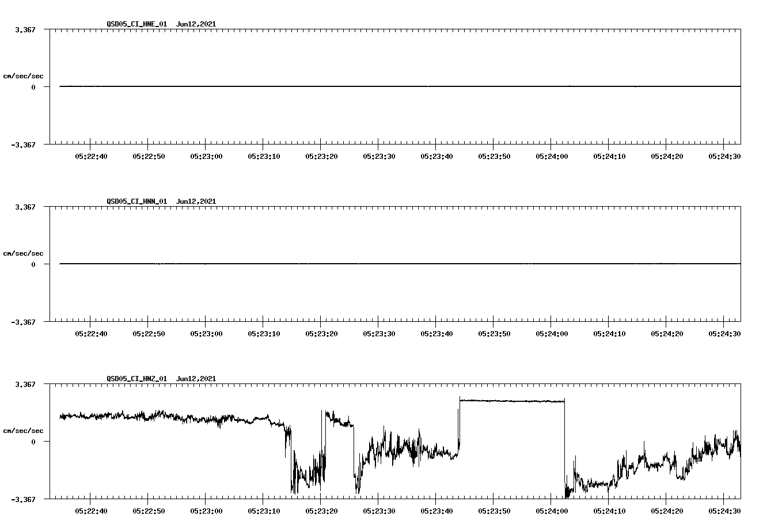Click the flat plateau segment of HNZ trace

tap(512, 401)
